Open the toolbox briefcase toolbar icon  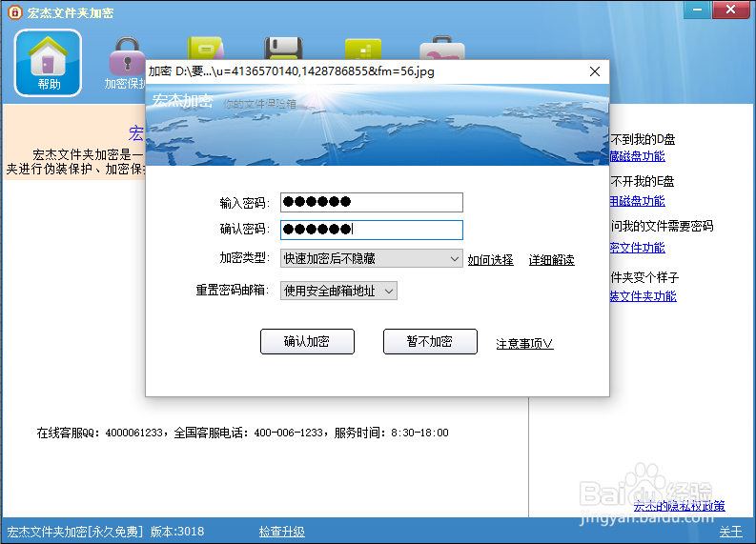[442, 48]
